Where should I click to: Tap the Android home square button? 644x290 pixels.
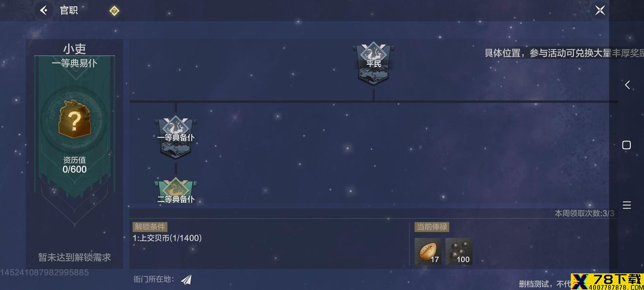(627, 145)
